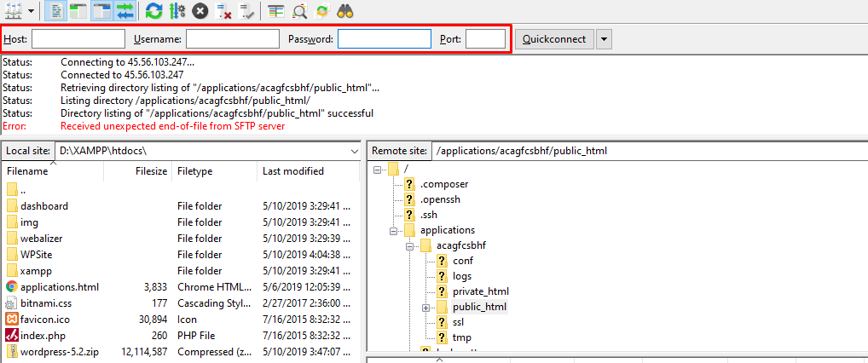Focus the Username input field
The image size is (868, 363).
tap(233, 39)
